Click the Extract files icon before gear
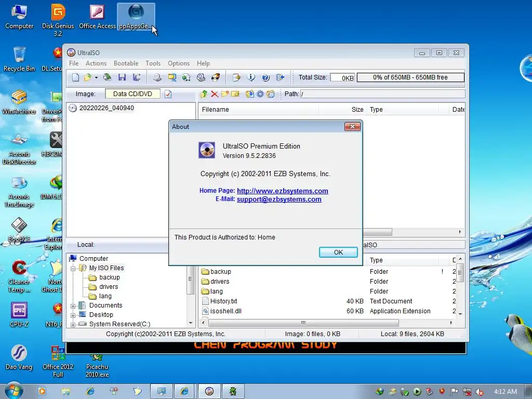This screenshot has height=399, width=532. coord(250,94)
